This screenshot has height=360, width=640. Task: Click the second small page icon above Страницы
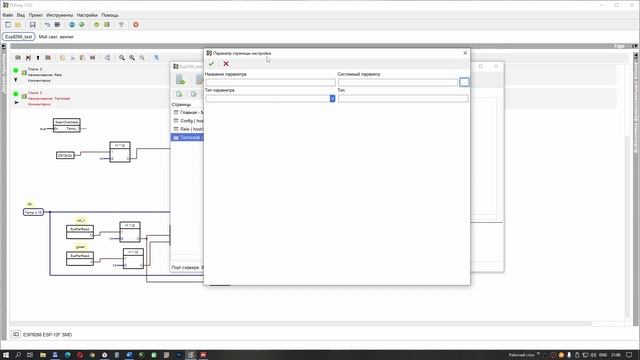tap(193, 94)
